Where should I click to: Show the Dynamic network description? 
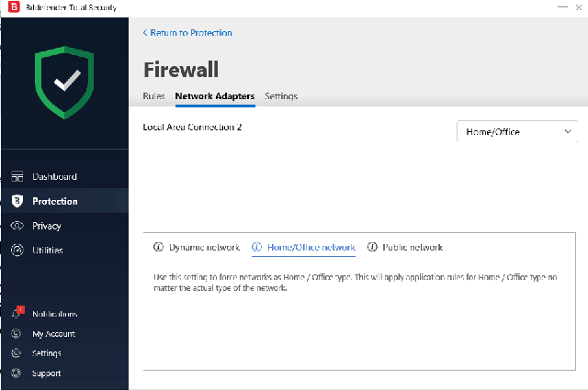(204, 247)
